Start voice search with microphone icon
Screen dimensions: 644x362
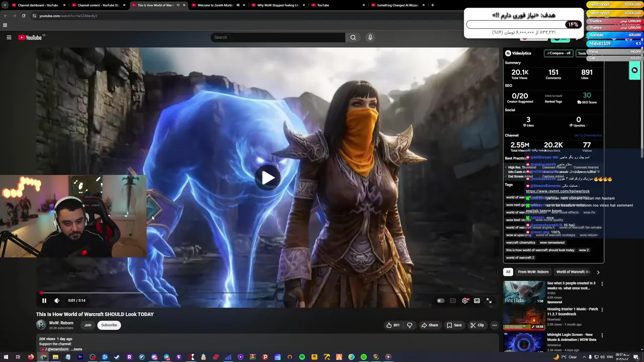pos(370,37)
